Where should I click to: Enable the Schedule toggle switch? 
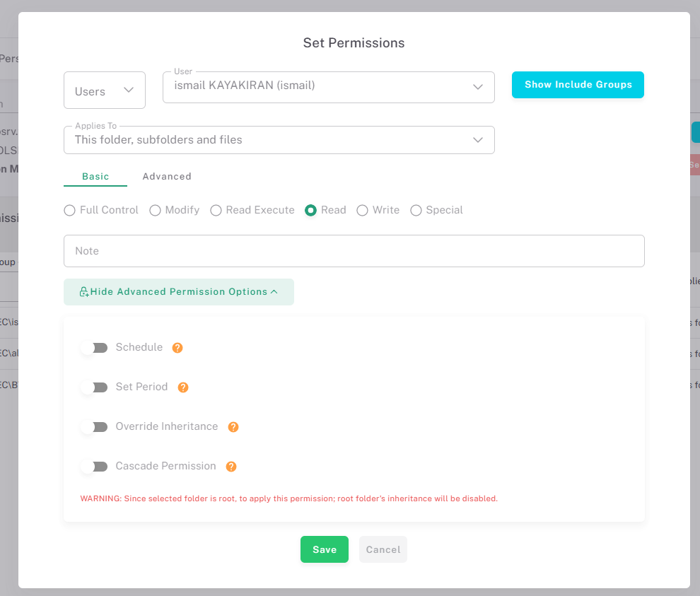(x=94, y=348)
